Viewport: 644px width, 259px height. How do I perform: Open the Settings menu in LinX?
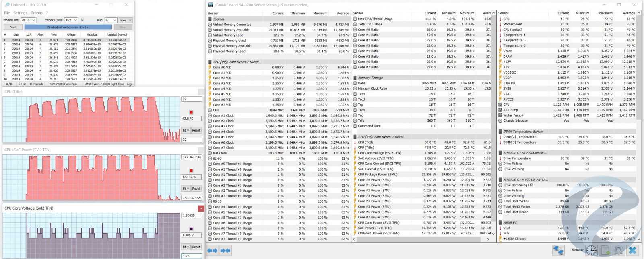pos(20,13)
